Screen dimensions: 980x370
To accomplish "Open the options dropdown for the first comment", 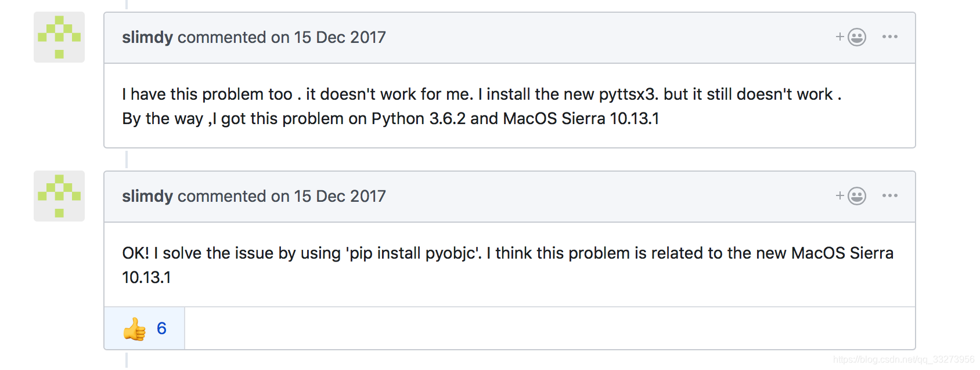I will 890,37.
